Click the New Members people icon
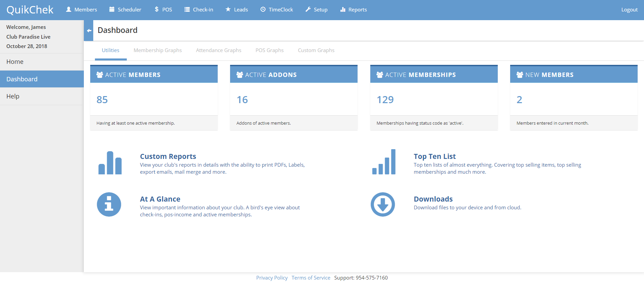 [x=520, y=75]
